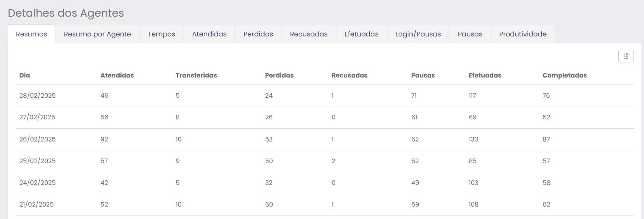Click the Efetuadas column header in table

485,75
